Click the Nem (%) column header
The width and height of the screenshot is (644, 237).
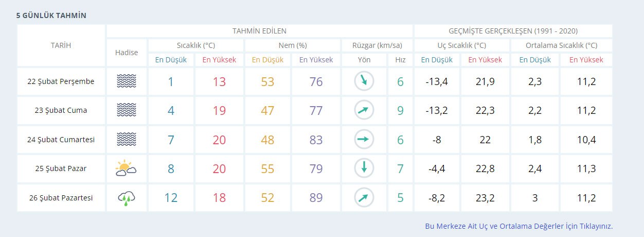tap(292, 45)
